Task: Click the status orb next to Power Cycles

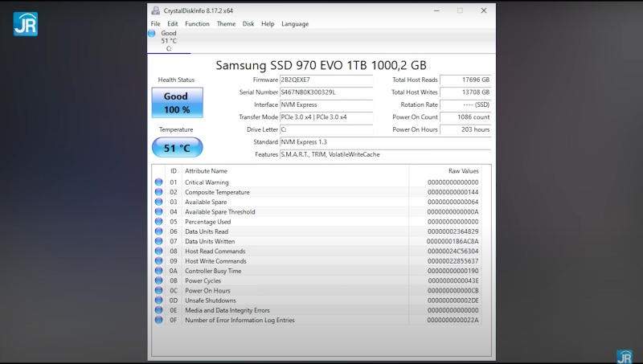Action: point(158,281)
